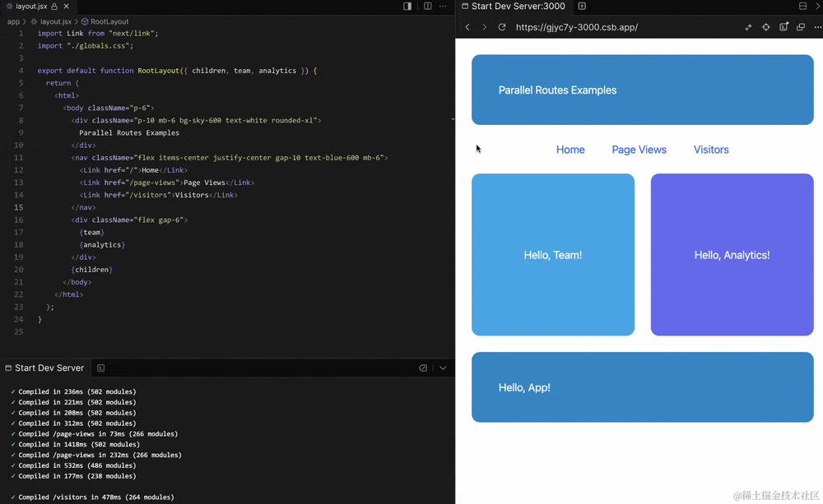Navigate to the Visitors link
This screenshot has height=504, width=823.
click(711, 150)
